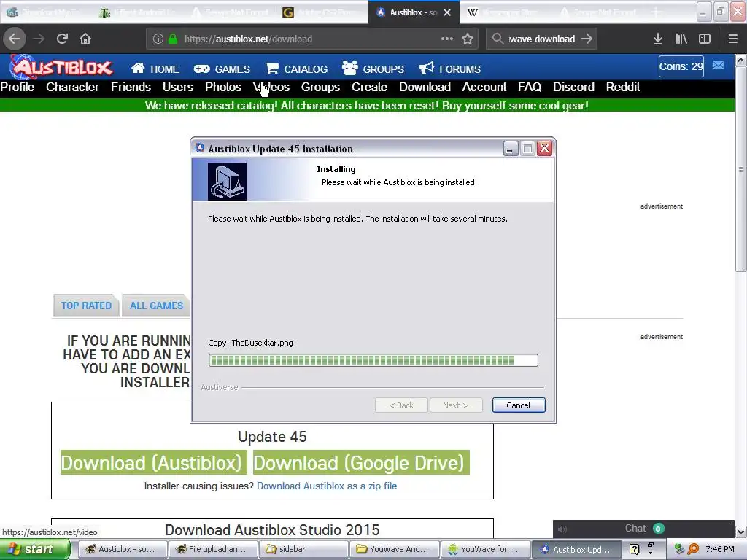Bookmark this page with the star icon
Viewport: 747px width, 560px height.
point(468,39)
